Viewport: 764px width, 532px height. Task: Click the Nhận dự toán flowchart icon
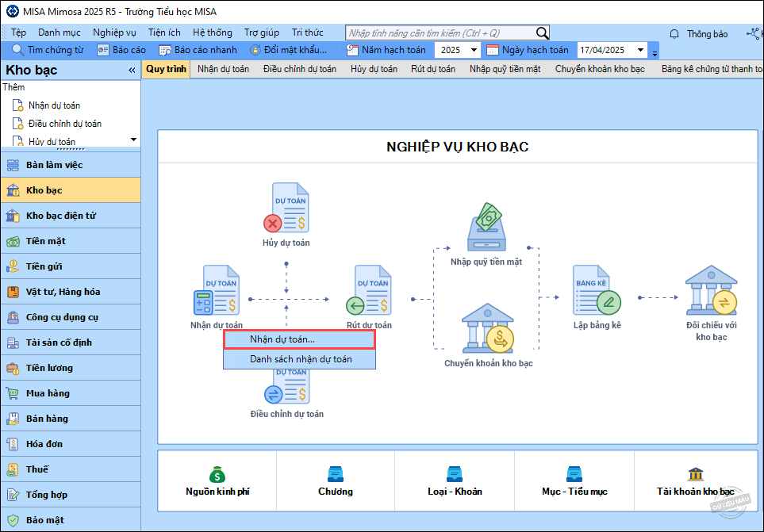[217, 291]
